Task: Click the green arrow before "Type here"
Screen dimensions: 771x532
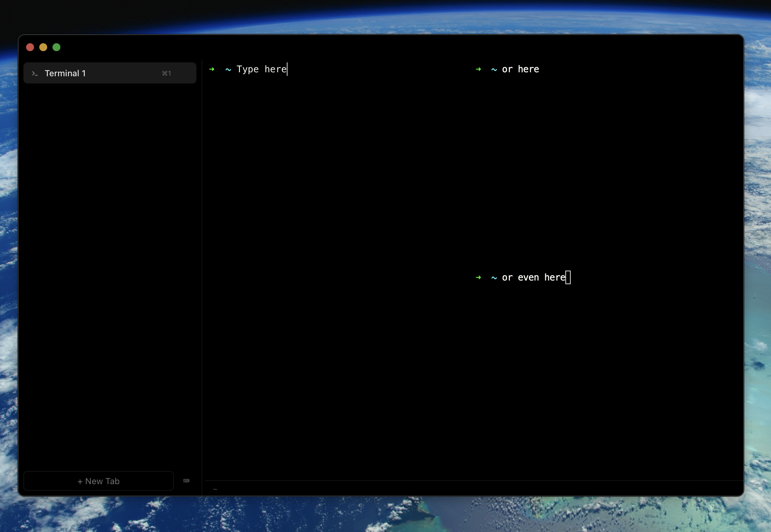Action: 212,69
